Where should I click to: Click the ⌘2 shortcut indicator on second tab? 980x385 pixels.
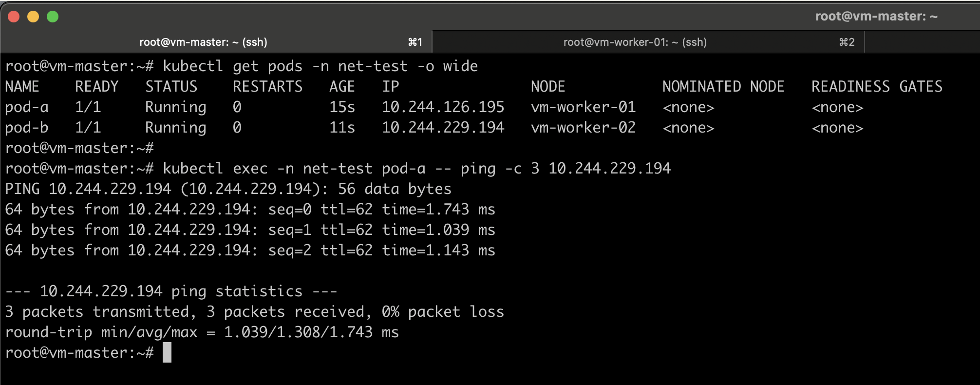[847, 42]
